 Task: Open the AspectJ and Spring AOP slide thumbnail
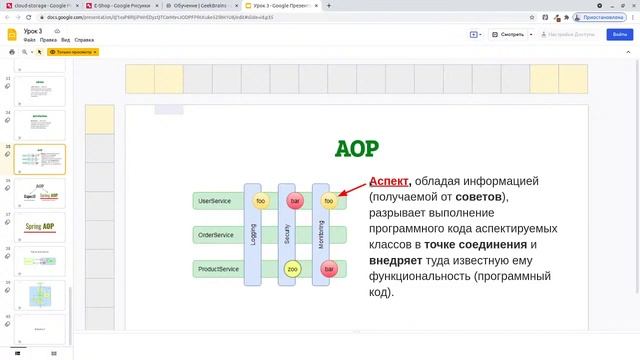[40, 193]
